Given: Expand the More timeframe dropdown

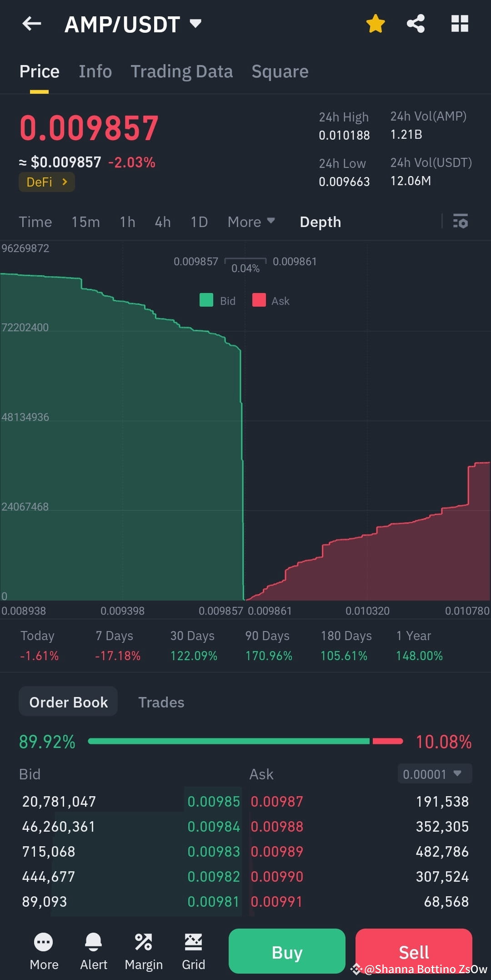Looking at the screenshot, I should click(x=251, y=222).
